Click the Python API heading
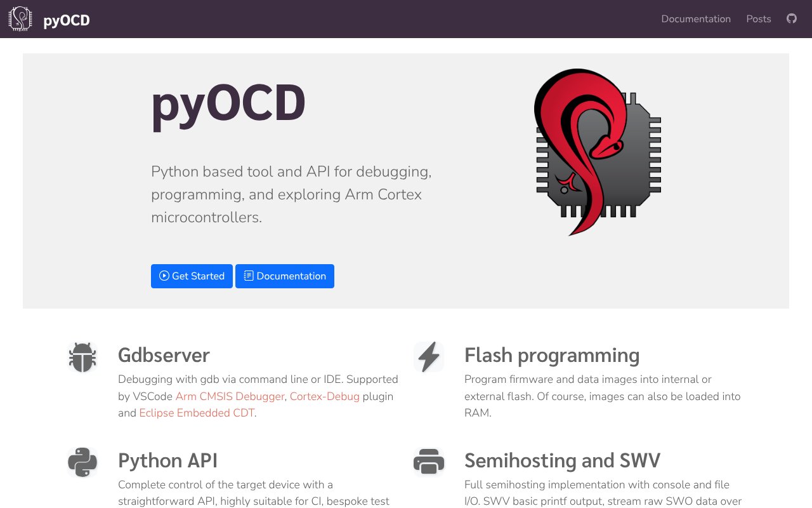 pyautogui.click(x=167, y=460)
